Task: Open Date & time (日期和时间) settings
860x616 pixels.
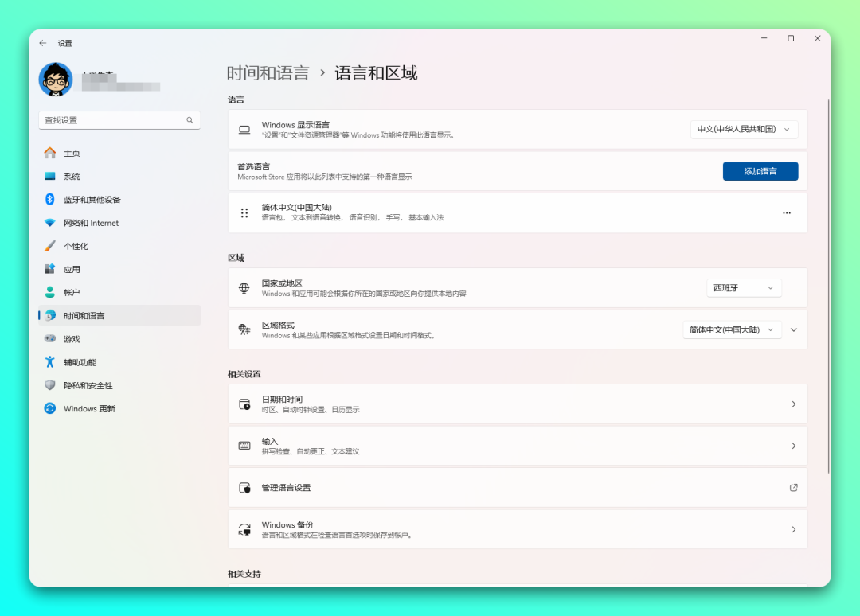Action: tap(518, 404)
